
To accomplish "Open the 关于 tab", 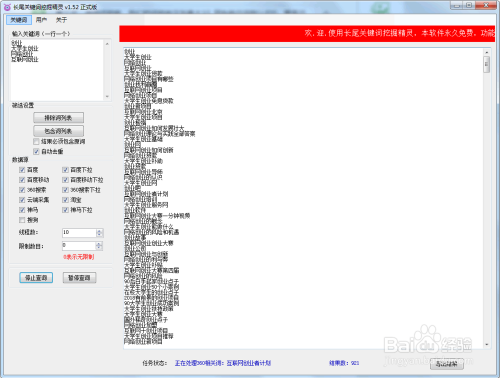I will click(x=61, y=20).
